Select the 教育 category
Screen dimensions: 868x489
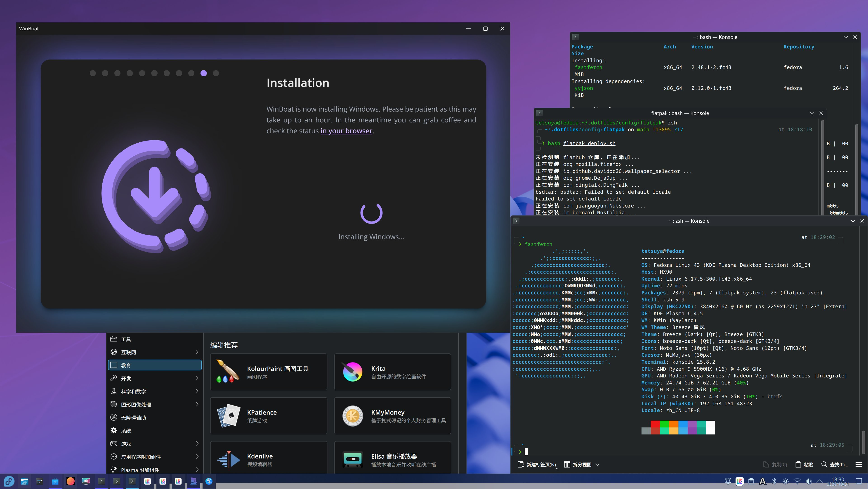155,365
